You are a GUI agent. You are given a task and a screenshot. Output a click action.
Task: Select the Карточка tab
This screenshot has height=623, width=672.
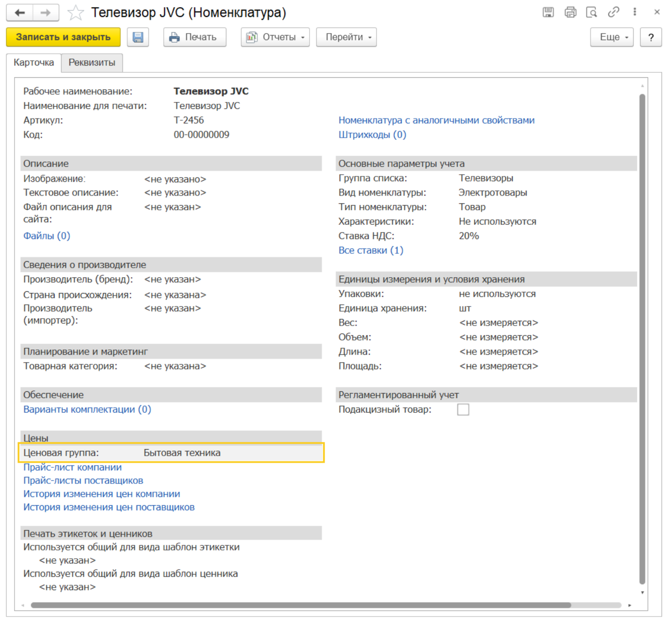click(34, 63)
